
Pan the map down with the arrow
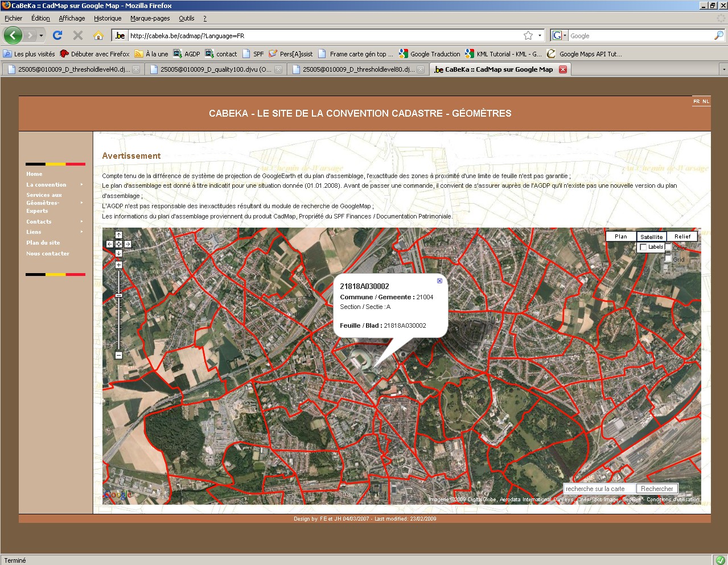coord(118,253)
